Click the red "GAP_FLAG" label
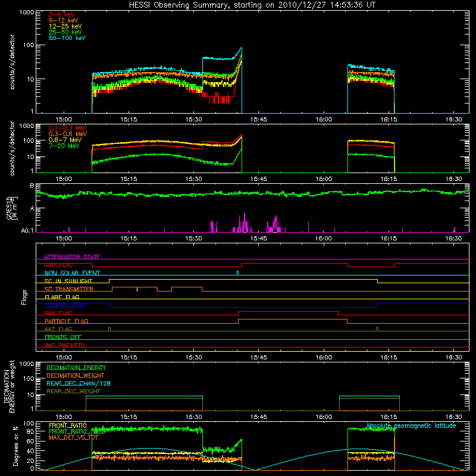476x476 pixels. pyautogui.click(x=58, y=265)
